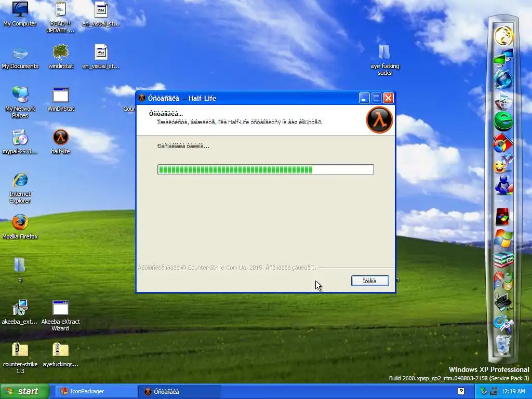Select the lowercase windirstat tree icon

pyautogui.click(x=61, y=57)
